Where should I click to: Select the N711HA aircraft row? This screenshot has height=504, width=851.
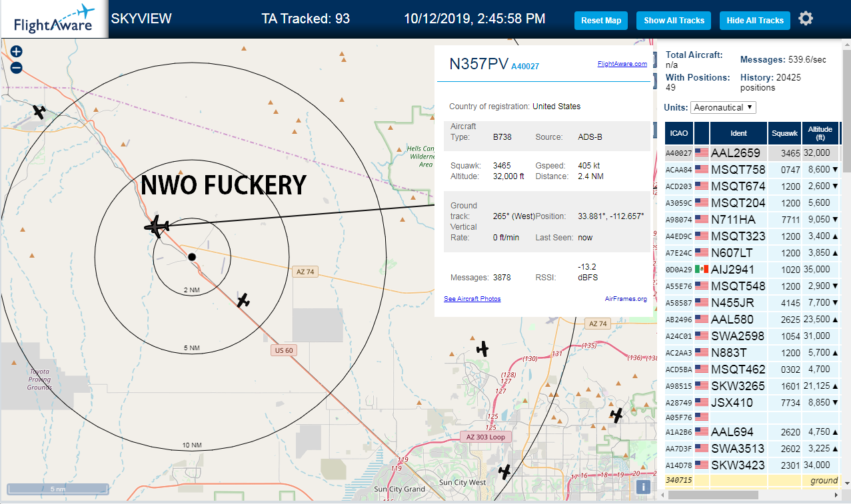coord(752,220)
